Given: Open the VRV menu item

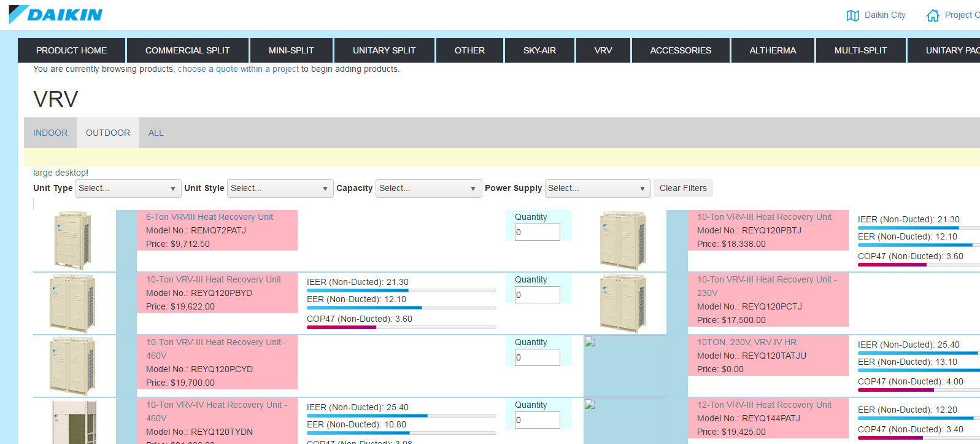Looking at the screenshot, I should point(603,50).
